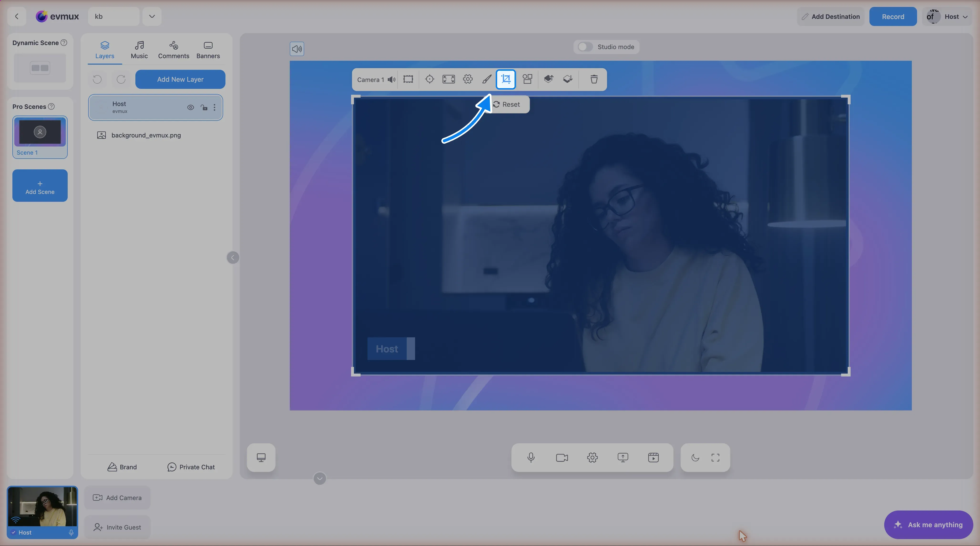Image resolution: width=980 pixels, height=546 pixels.
Task: Open layer settings gear in the layer toolbar
Action: 468,79
